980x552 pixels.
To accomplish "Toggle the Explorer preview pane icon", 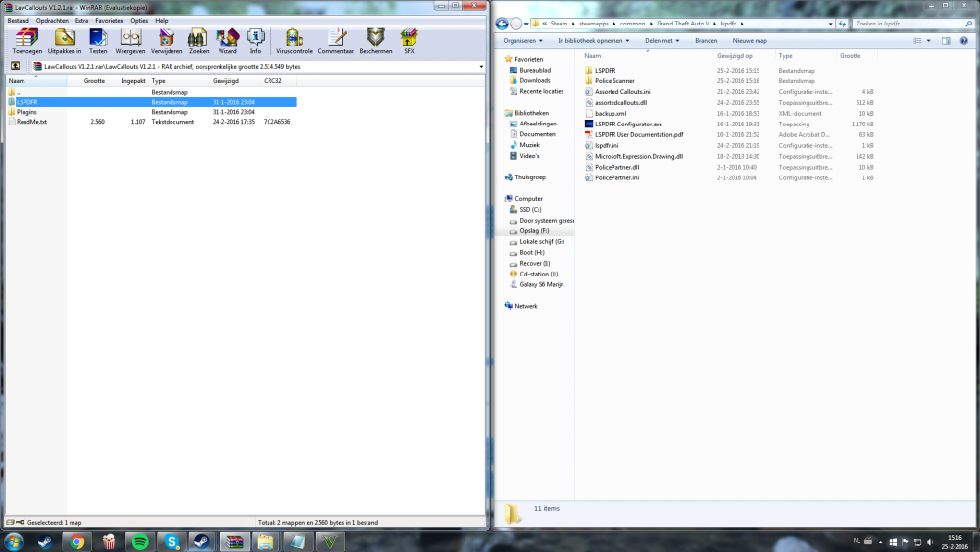I will [946, 40].
